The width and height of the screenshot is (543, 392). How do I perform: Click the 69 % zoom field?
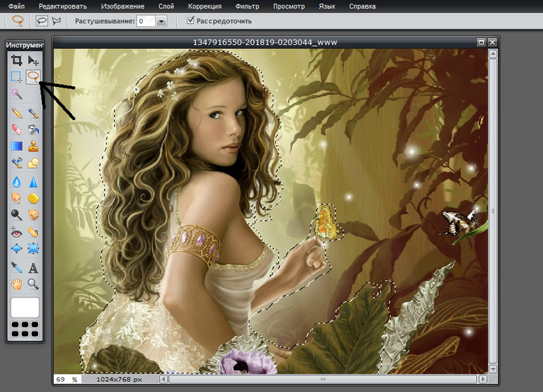point(67,380)
